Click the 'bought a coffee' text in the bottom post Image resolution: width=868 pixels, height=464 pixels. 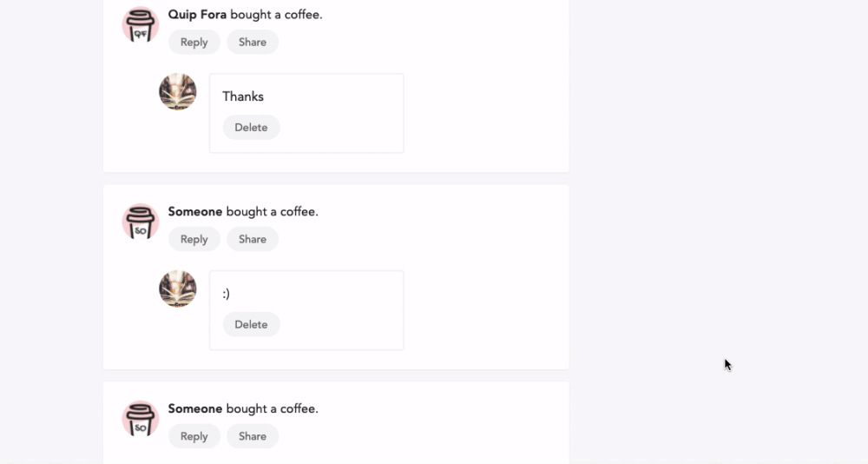(273, 408)
